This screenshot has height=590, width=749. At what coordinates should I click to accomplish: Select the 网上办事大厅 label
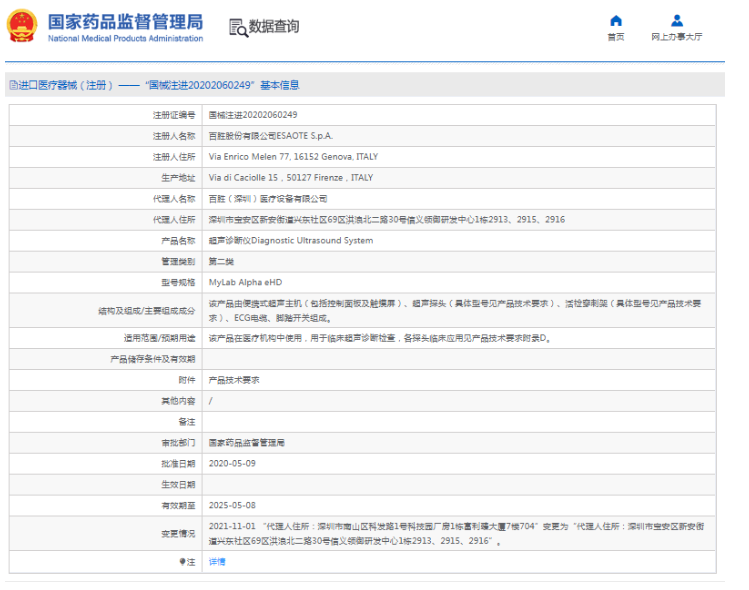(676, 37)
